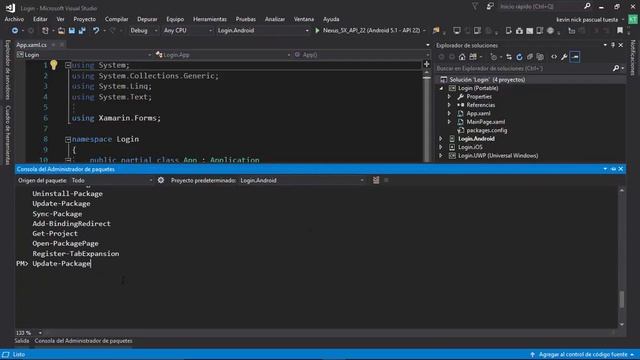Click the bookmark icon in toolbar

pyautogui.click(x=620, y=31)
